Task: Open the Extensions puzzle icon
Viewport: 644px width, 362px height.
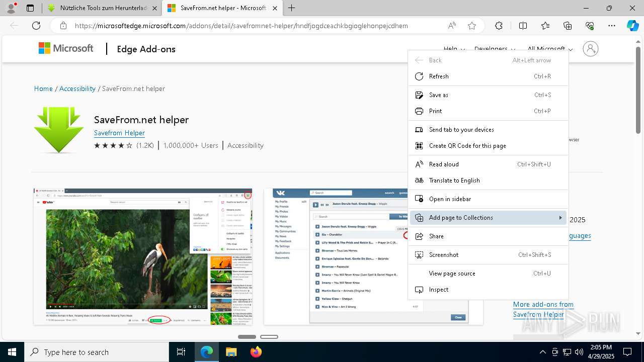Action: click(499, 26)
